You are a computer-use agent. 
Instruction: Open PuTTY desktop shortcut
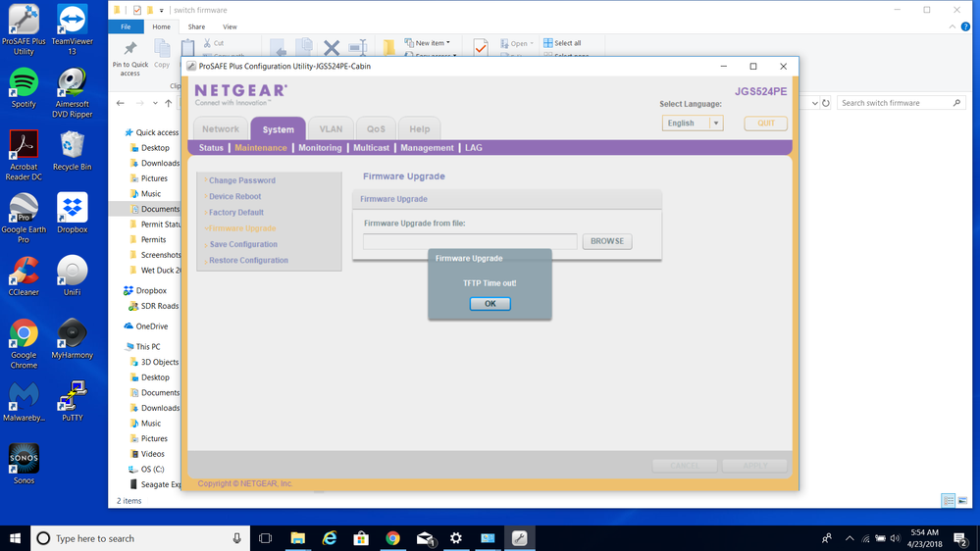(72, 401)
